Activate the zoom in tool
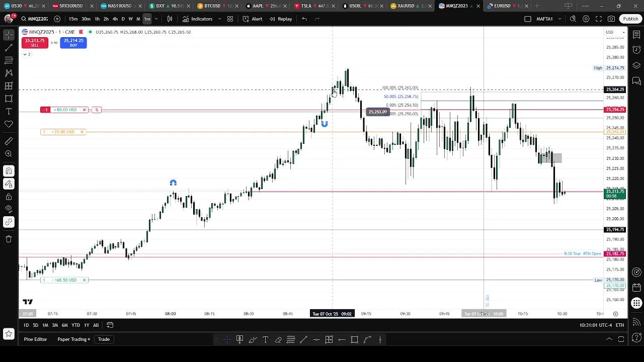644x362 pixels. [x=9, y=154]
